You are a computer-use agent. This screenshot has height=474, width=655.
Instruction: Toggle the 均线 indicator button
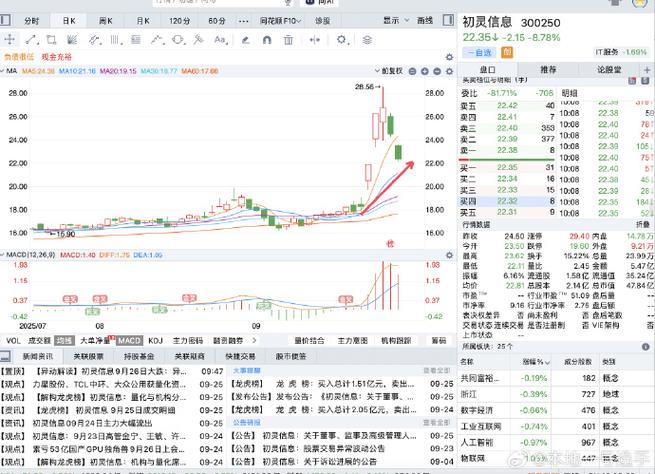pos(64,341)
